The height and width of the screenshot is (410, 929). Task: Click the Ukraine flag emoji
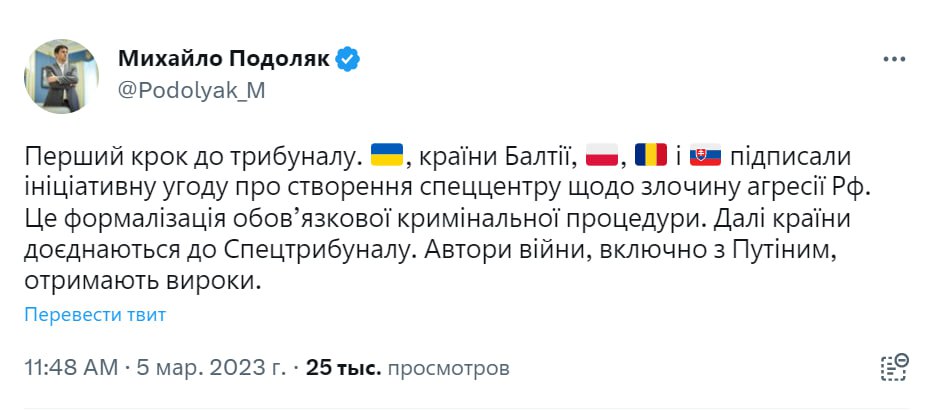point(386,156)
